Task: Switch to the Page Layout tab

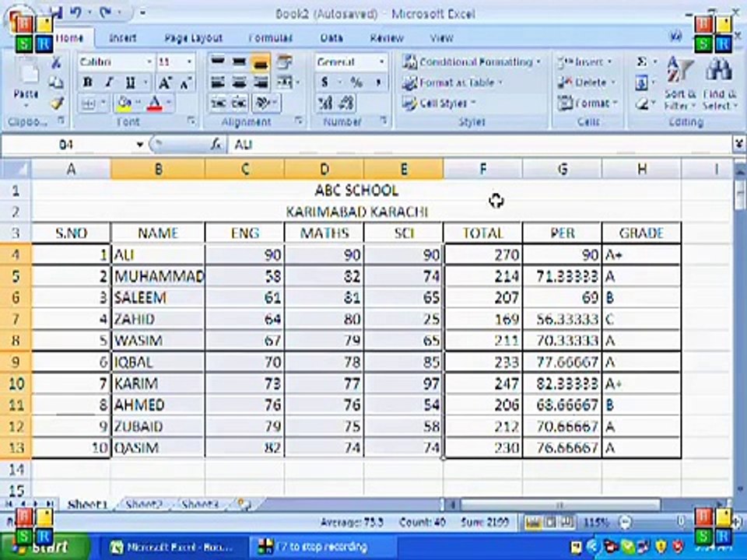Action: pos(194,38)
